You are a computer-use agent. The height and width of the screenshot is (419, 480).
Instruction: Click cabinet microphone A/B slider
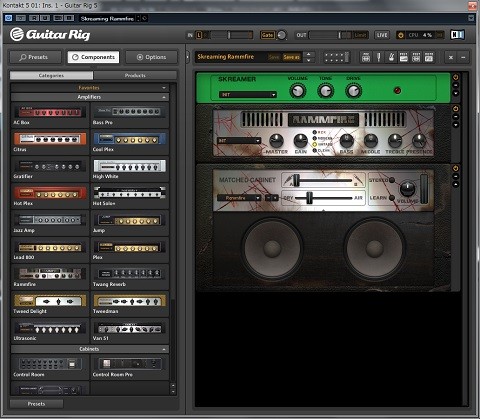tap(296, 180)
